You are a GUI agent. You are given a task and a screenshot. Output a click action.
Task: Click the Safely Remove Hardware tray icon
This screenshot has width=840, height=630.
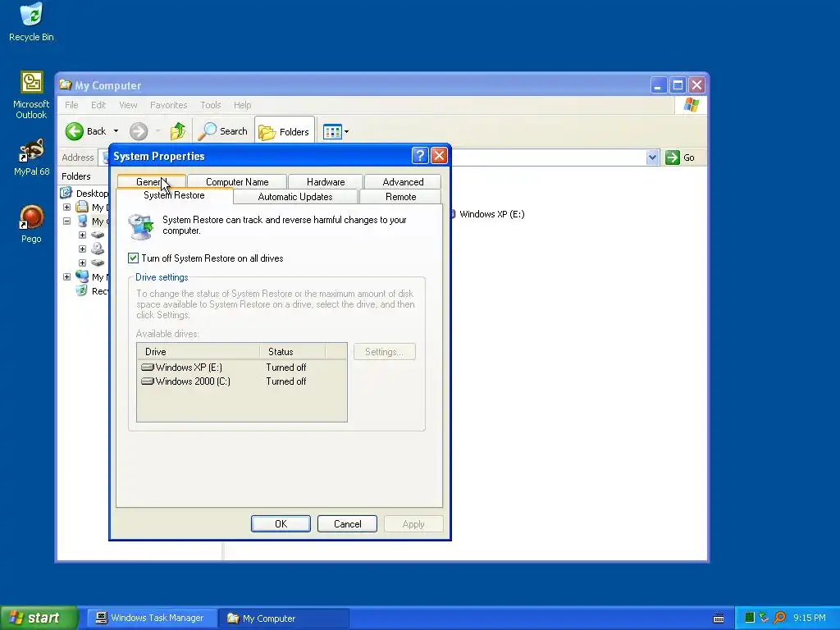[x=764, y=619]
